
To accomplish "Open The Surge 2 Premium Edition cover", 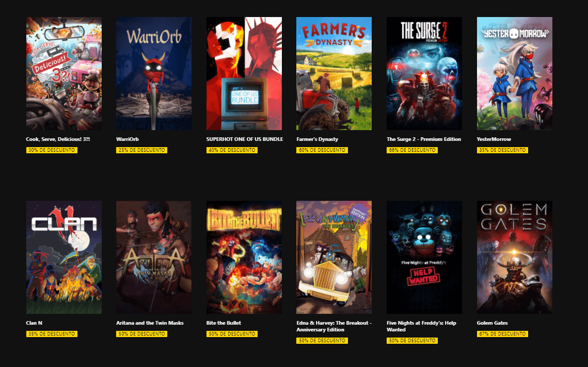I will 424,73.
